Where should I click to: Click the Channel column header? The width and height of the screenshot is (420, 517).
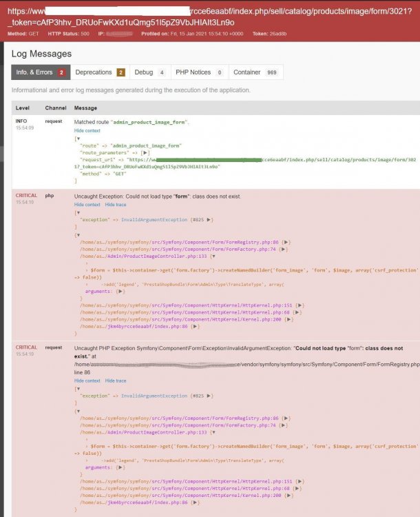click(x=56, y=108)
